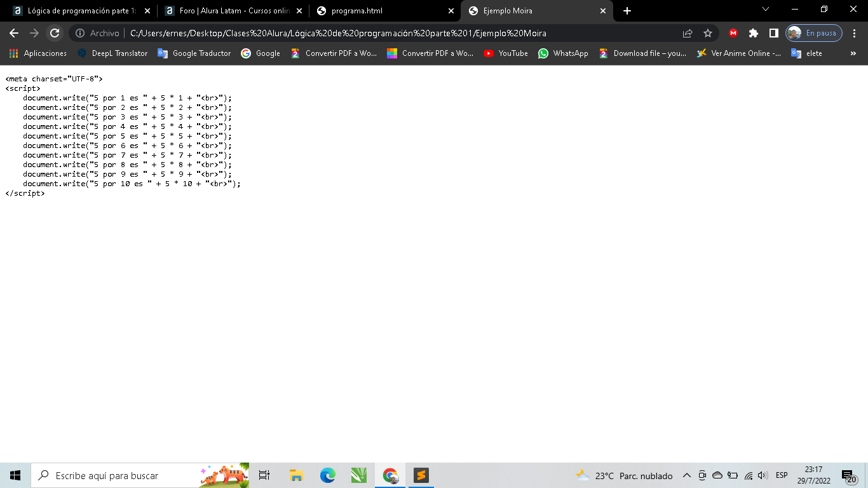Open the Aplicaciones bookmark
This screenshot has height=488, width=868.
tap(38, 53)
